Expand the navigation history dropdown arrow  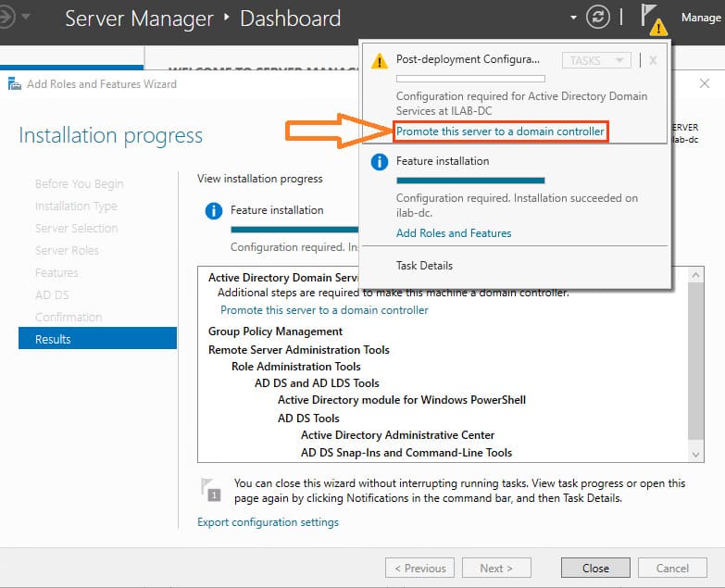[25, 18]
